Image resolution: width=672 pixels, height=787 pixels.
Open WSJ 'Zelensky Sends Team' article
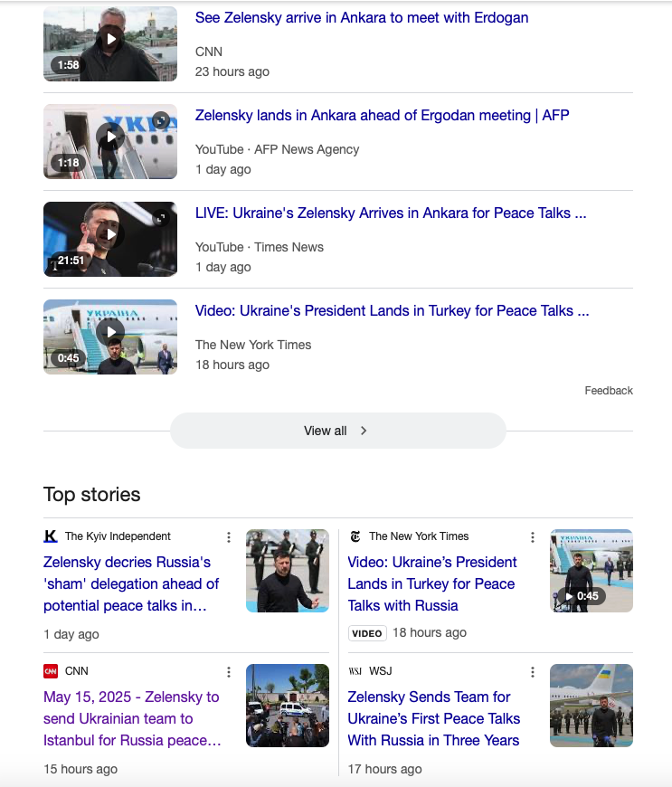[434, 718]
